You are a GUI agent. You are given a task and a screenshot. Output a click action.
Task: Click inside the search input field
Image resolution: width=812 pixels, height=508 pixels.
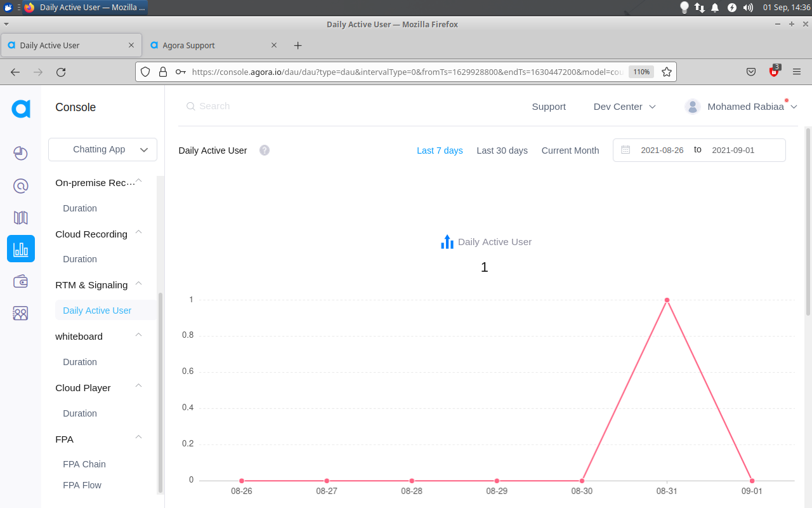coord(228,105)
